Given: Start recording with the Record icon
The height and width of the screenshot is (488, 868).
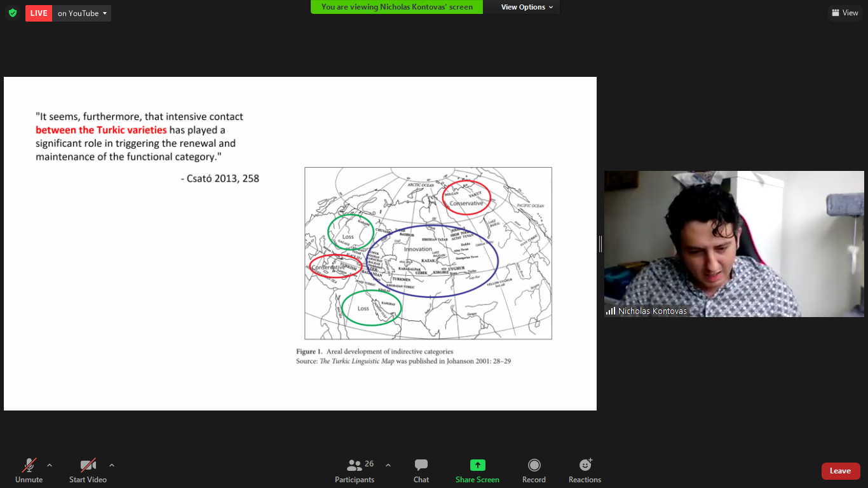Looking at the screenshot, I should pyautogui.click(x=534, y=465).
